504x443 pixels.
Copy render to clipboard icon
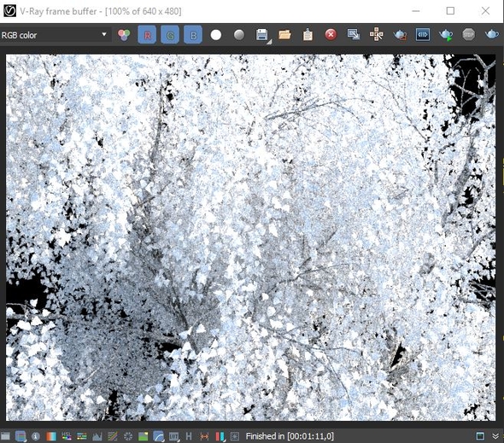point(308,35)
